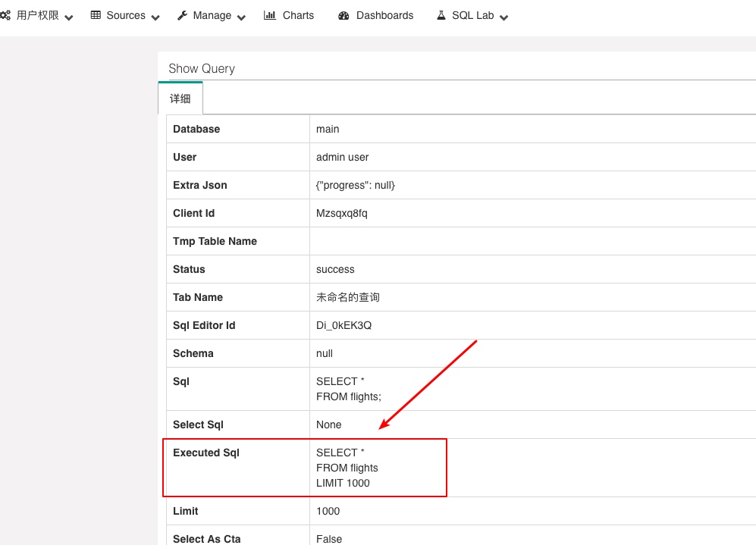Click the flask icon beside SQL Lab
This screenshot has width=756, height=545.
point(441,15)
